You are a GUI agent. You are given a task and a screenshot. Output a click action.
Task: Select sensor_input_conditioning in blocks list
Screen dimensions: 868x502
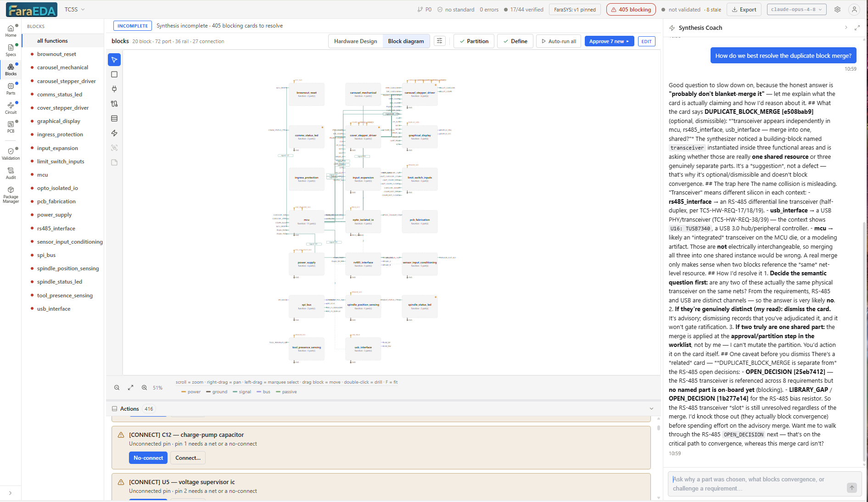(x=63, y=242)
